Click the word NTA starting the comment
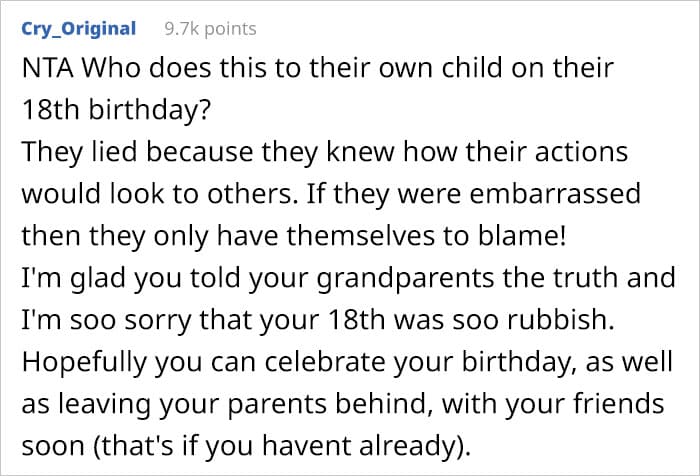Image resolution: width=700 pixels, height=476 pixels. (47, 68)
